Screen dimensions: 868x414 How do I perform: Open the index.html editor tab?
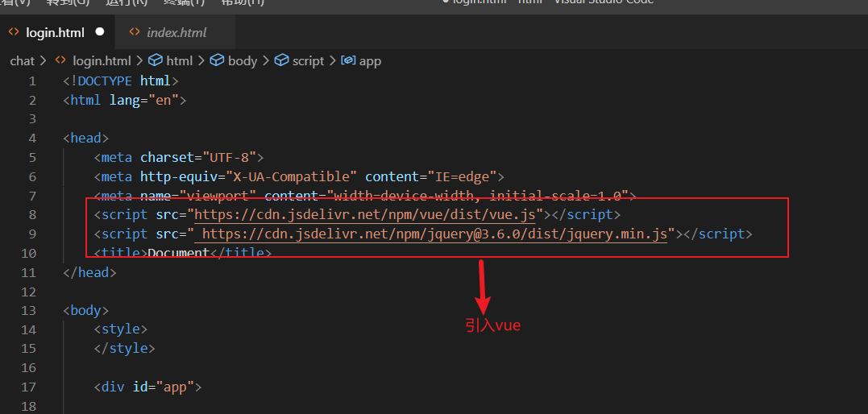[176, 32]
